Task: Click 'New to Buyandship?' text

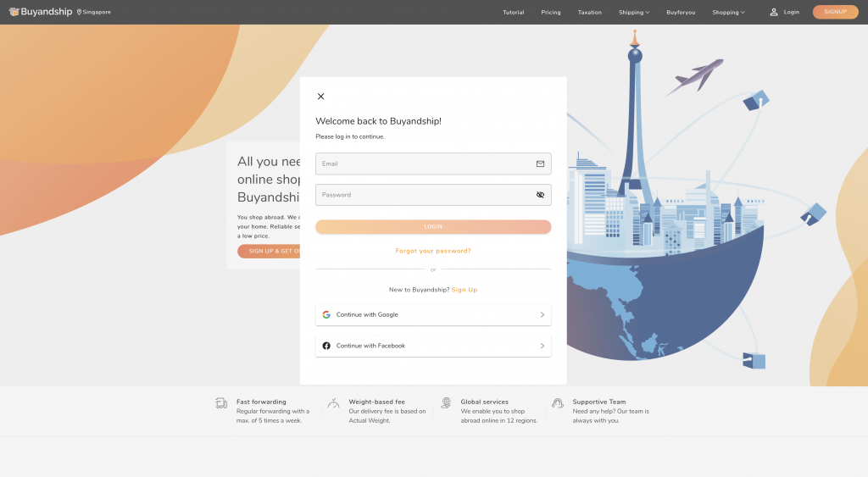Action: 419,290
